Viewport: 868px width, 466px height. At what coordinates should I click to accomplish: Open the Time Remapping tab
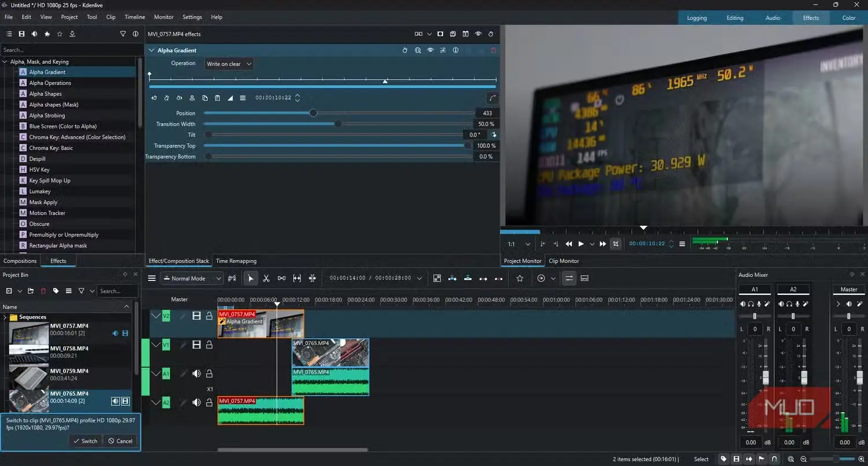(x=236, y=261)
